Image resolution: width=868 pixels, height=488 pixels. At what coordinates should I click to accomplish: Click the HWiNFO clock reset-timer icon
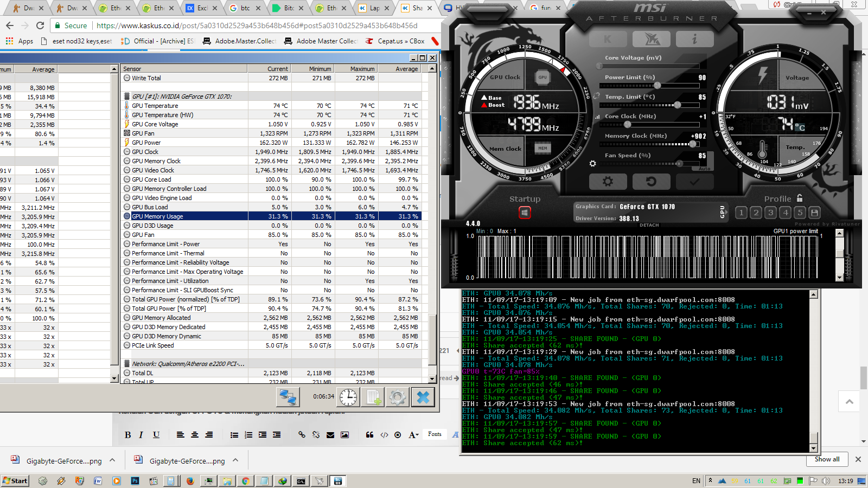point(348,397)
